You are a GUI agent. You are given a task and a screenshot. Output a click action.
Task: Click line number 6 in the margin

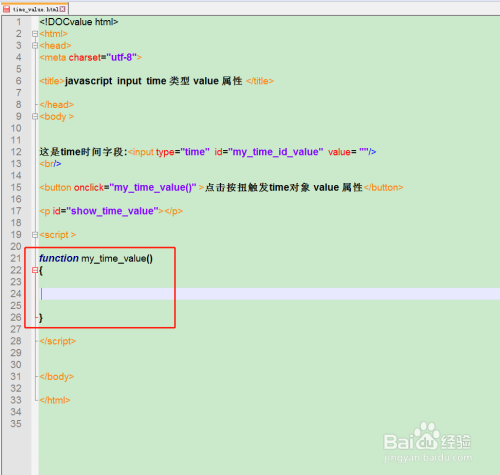click(19, 81)
